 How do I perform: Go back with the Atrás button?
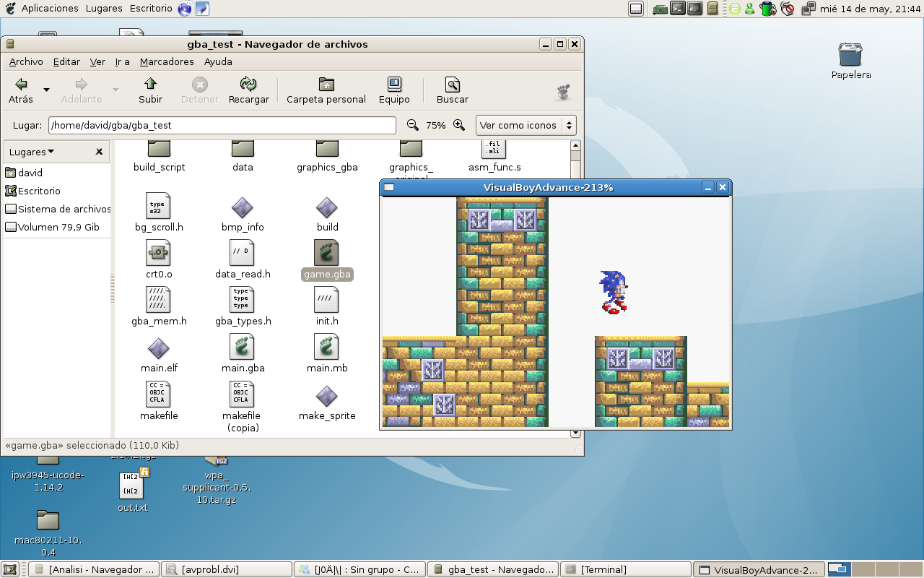pos(21,90)
